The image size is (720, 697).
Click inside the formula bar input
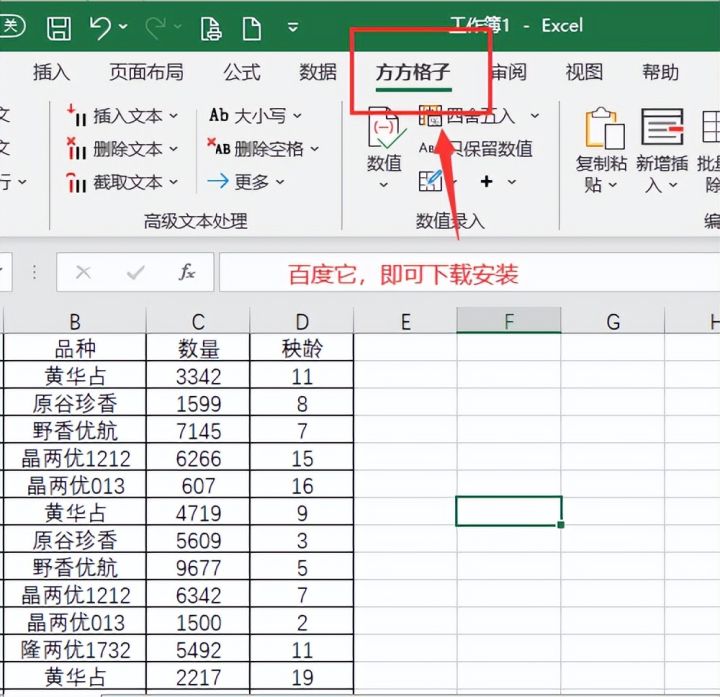[x=469, y=272]
